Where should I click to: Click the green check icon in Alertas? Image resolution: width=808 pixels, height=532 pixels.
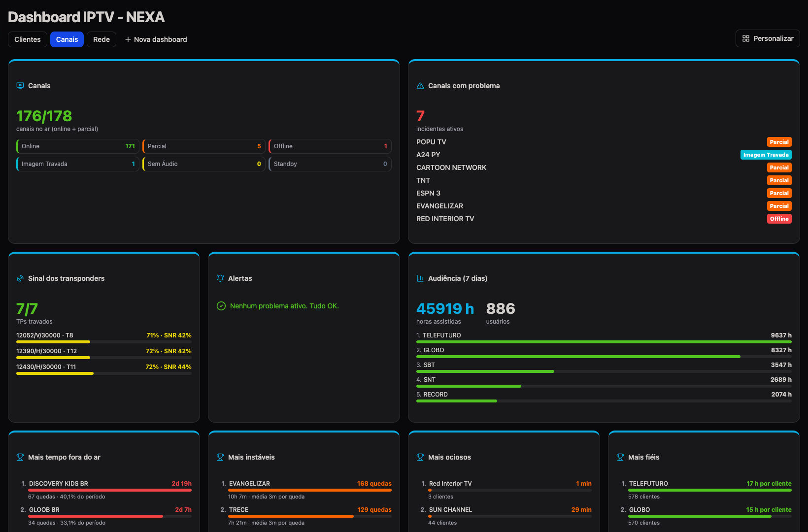click(221, 306)
